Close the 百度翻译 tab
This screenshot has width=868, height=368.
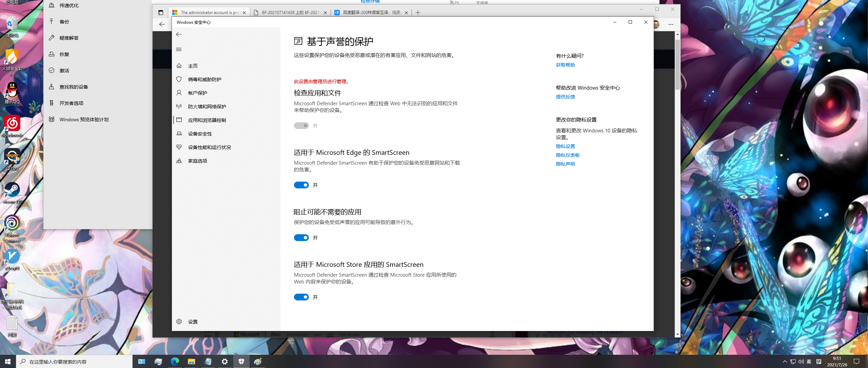pos(406,13)
